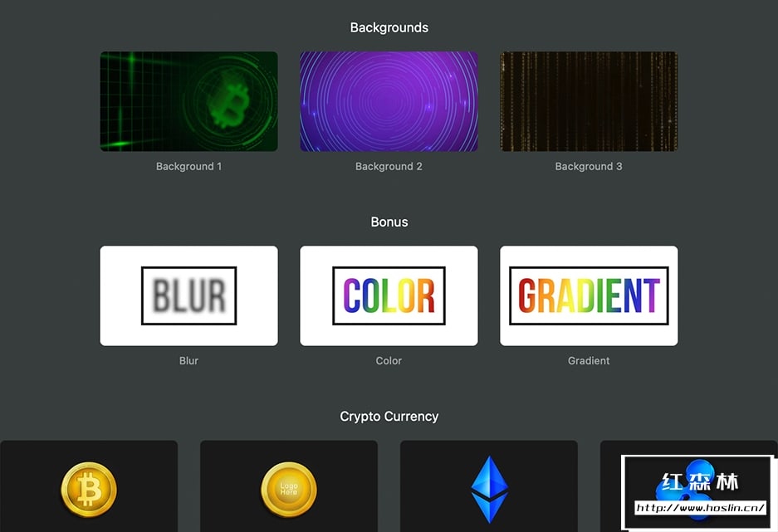Click the 'Color' caption text
This screenshot has width=778, height=532.
click(x=389, y=361)
